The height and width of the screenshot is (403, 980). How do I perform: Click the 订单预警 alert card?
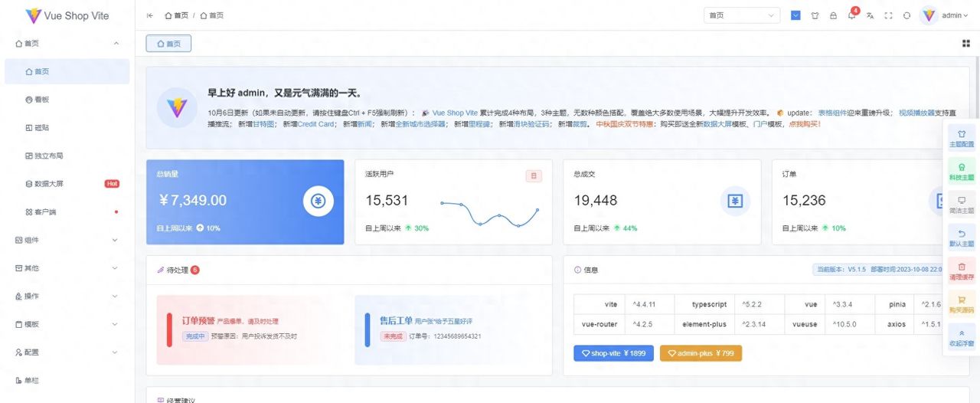pos(251,329)
